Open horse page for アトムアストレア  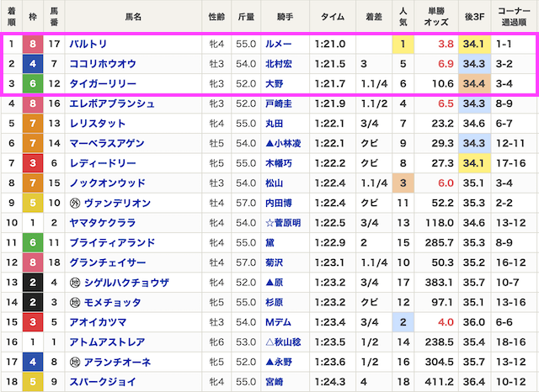click(107, 342)
